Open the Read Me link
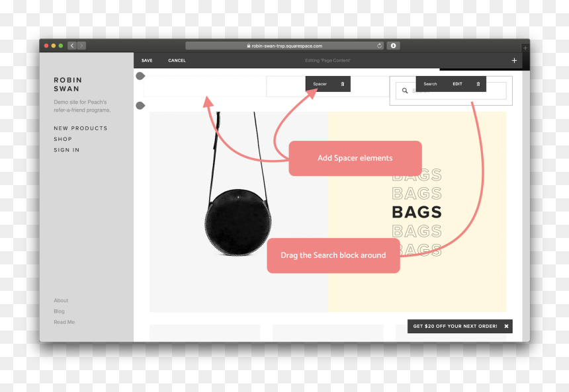Screen dimensions: 569x392 [x=64, y=322]
